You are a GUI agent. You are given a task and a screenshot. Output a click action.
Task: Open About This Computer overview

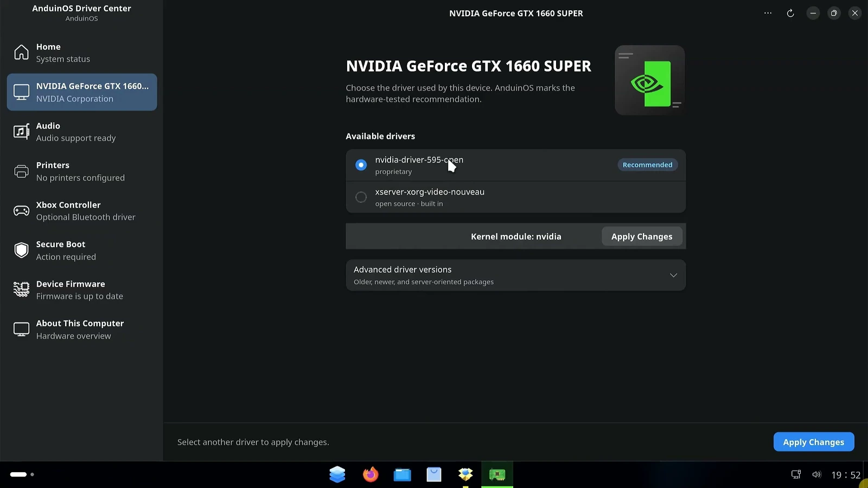click(81, 329)
